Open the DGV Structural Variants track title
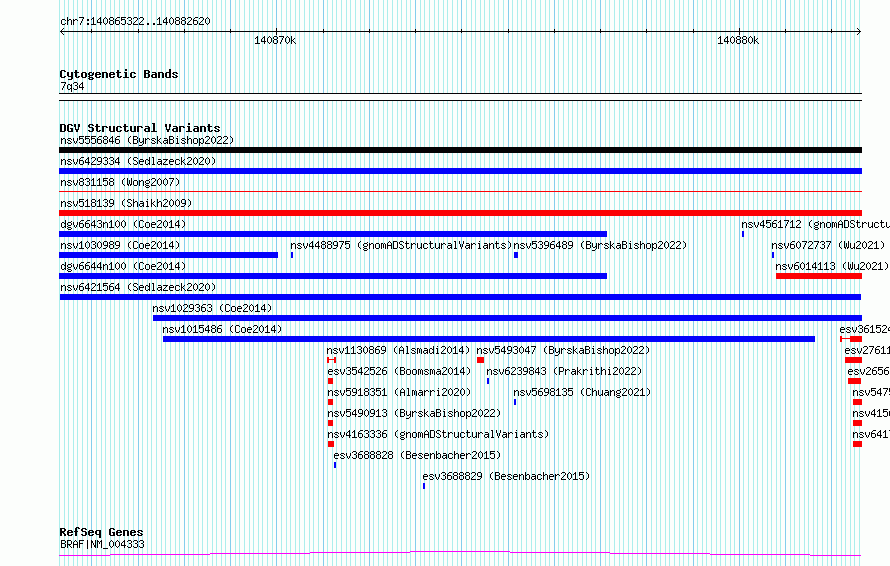The width and height of the screenshot is (890, 566). (x=140, y=128)
